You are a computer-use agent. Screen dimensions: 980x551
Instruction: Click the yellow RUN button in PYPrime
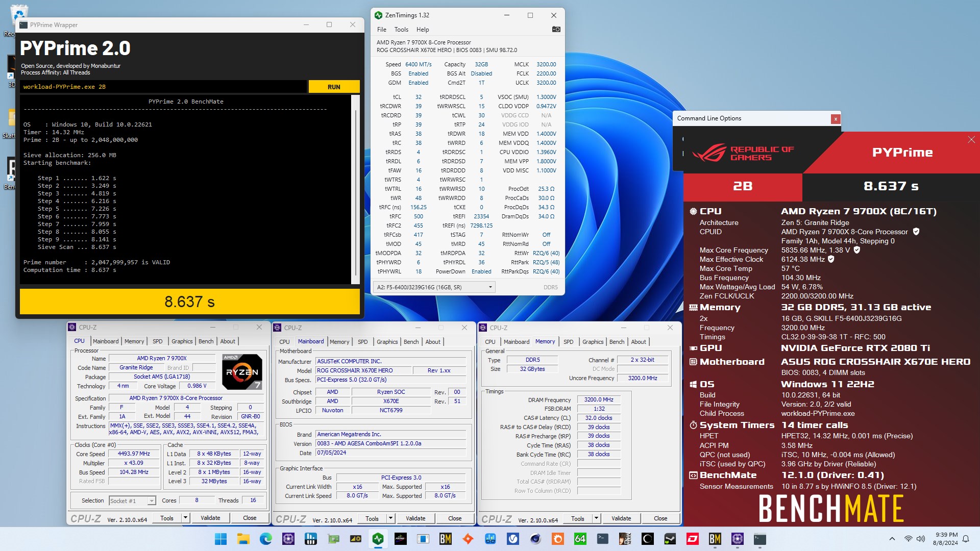coord(334,87)
